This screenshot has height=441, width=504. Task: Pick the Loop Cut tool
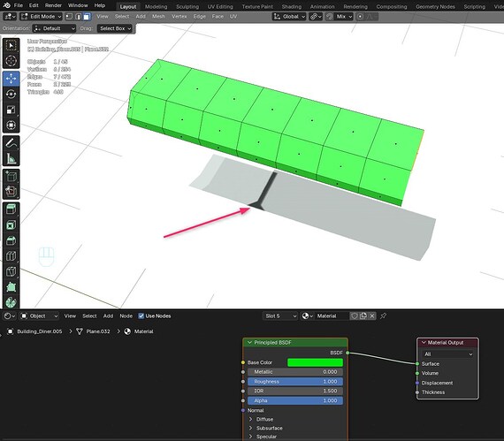click(11, 256)
